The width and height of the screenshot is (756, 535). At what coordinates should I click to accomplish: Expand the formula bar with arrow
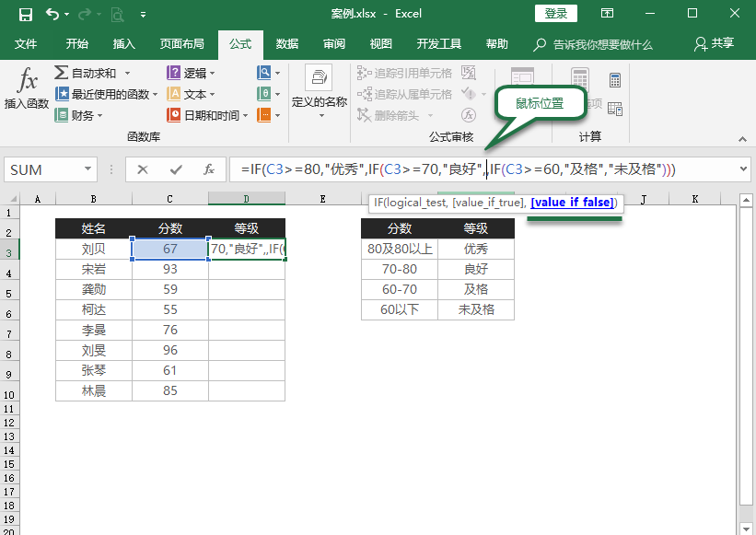[x=743, y=169]
